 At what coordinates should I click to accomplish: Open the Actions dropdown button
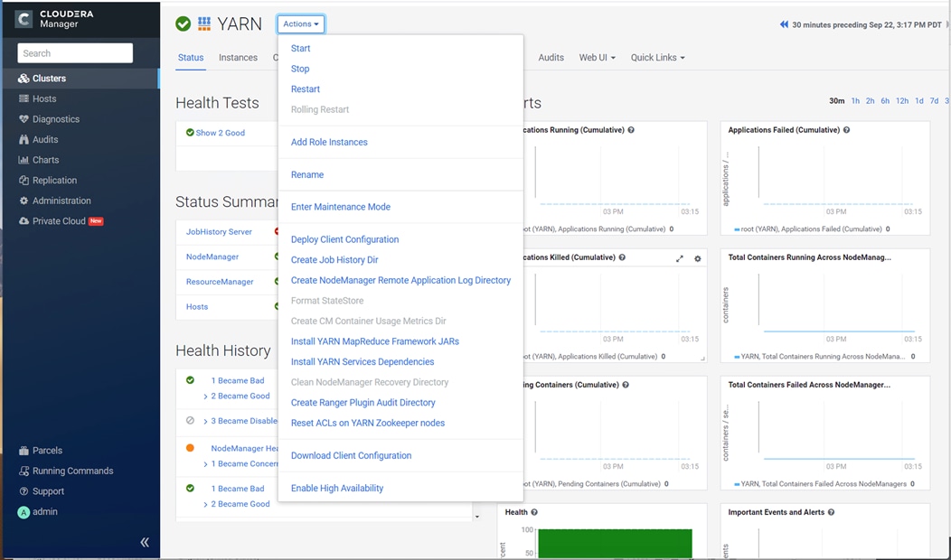tap(301, 24)
